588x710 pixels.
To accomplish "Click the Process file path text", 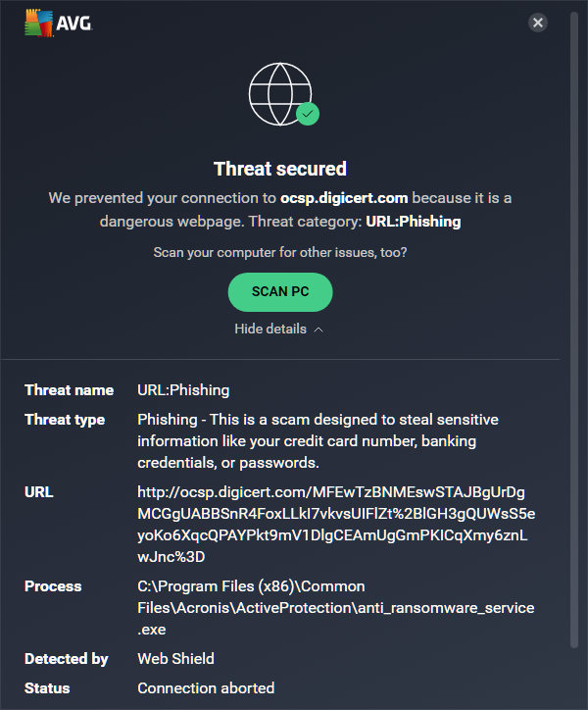I will 336,608.
